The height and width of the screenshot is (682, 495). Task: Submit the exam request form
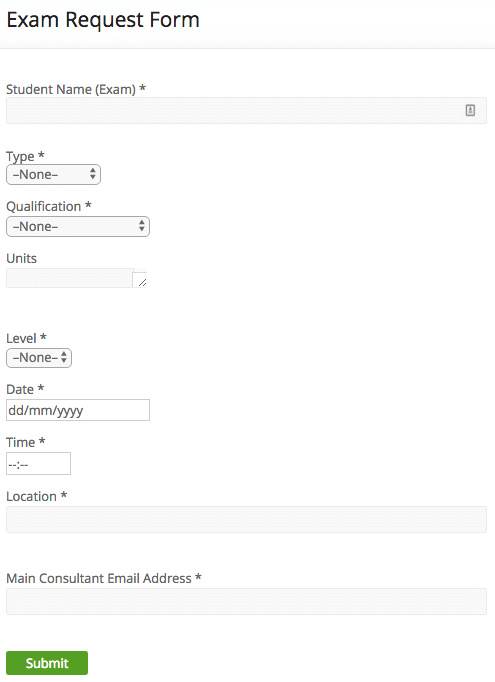point(47,663)
